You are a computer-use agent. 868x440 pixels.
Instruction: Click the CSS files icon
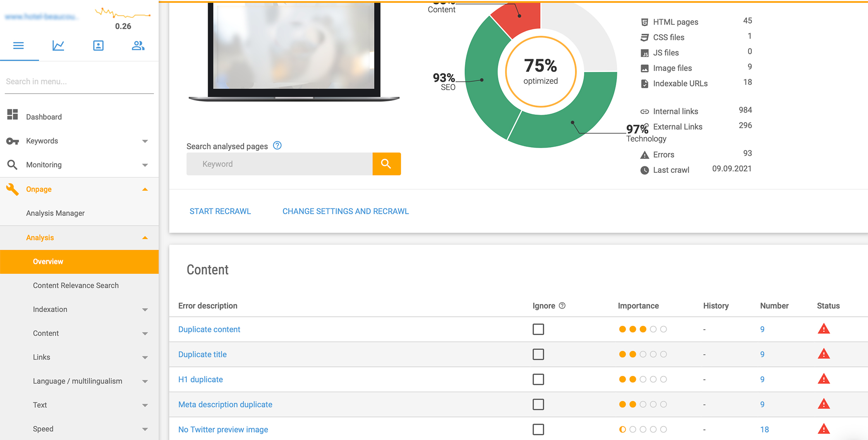click(644, 37)
